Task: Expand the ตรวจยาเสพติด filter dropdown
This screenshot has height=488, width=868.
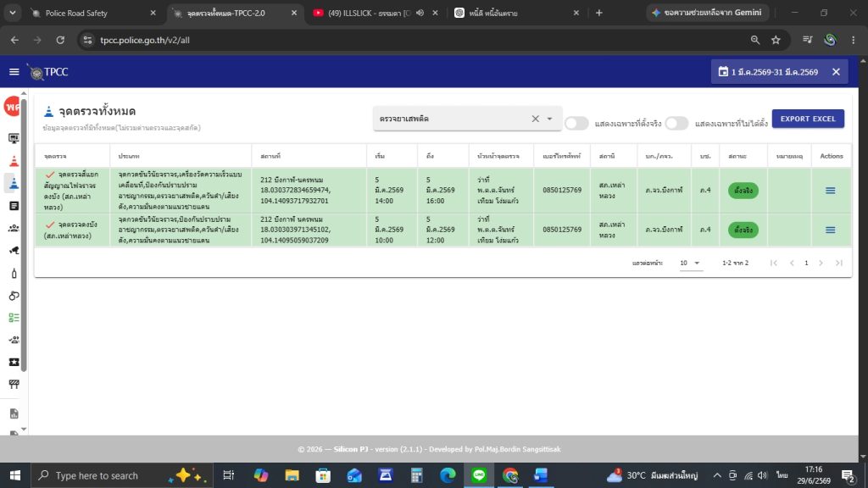Action: 549,119
